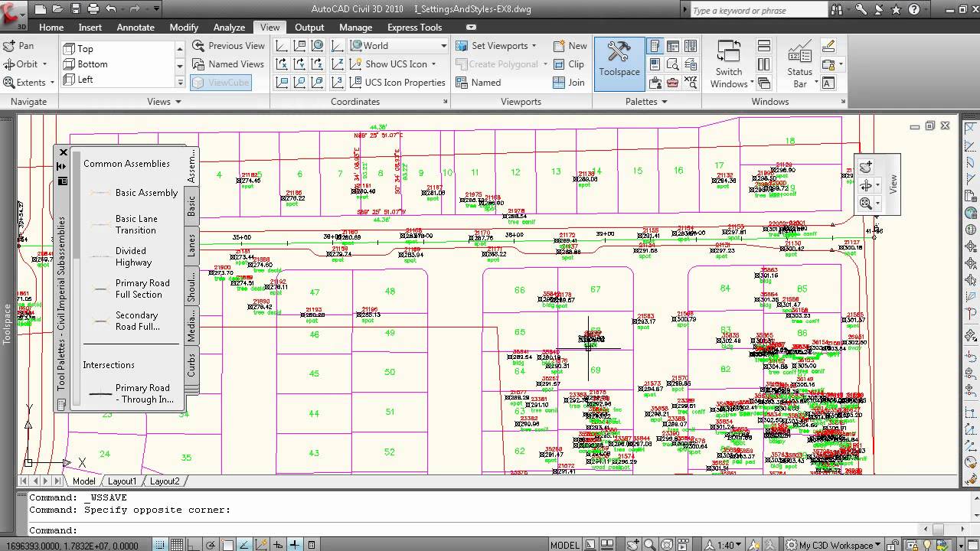Click the rotate UCS about X icon
980x551 pixels.
click(x=282, y=64)
